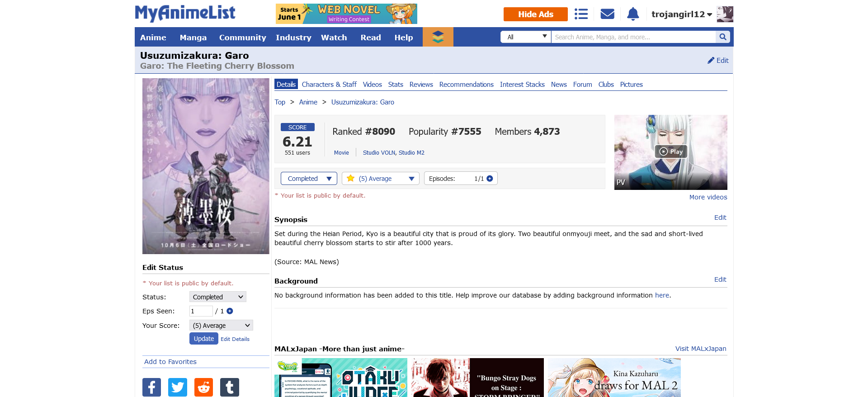Share on Twitter icon
Screen dimensions: 868x397
click(178, 387)
